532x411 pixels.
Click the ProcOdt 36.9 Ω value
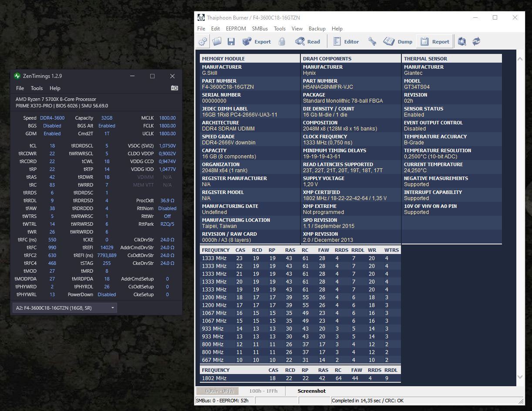pos(167,200)
